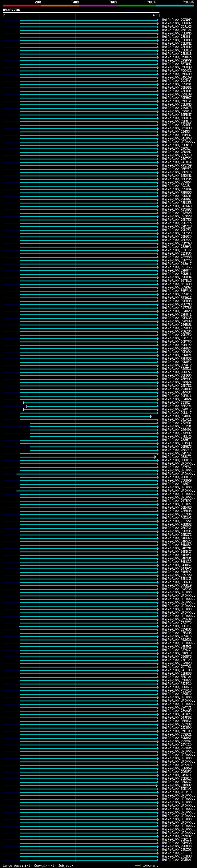Select the UniRef100_C5XBK5 label
Image resolution: width=197 pixels, height=868 pixels.
coord(177,57)
